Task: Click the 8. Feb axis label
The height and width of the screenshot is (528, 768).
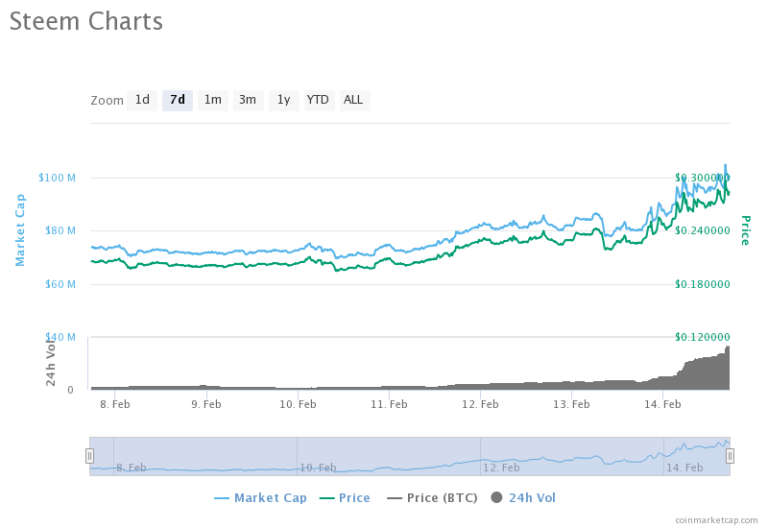Action: coord(115,404)
